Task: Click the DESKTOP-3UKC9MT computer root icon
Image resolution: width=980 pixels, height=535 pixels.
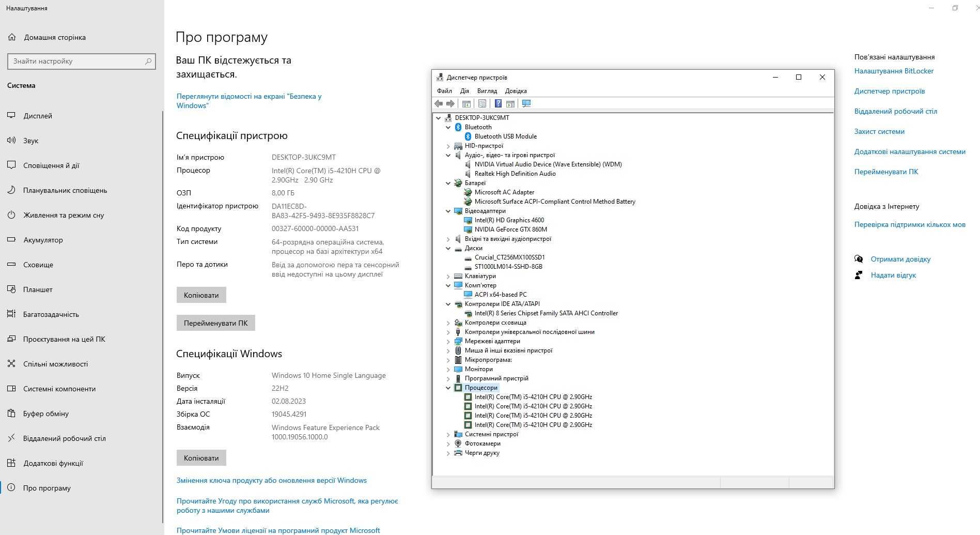Action: click(x=448, y=118)
